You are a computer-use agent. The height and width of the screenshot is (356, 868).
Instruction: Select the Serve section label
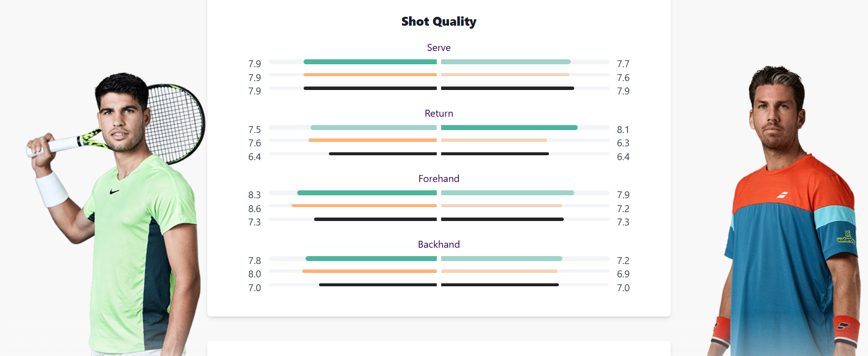439,47
